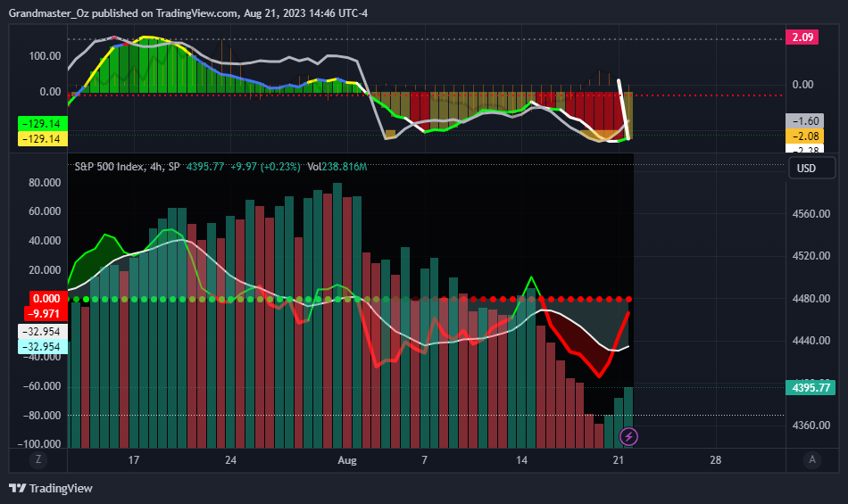Open the USD currency selector

coord(811,168)
